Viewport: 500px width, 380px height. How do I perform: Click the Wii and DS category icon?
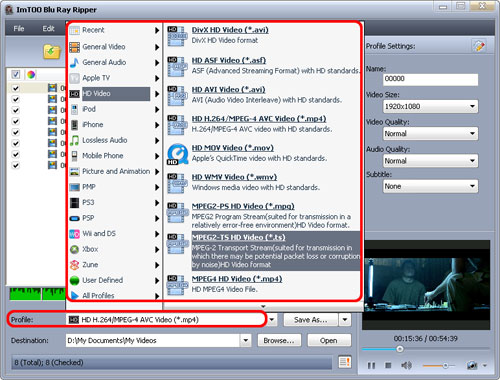74,234
